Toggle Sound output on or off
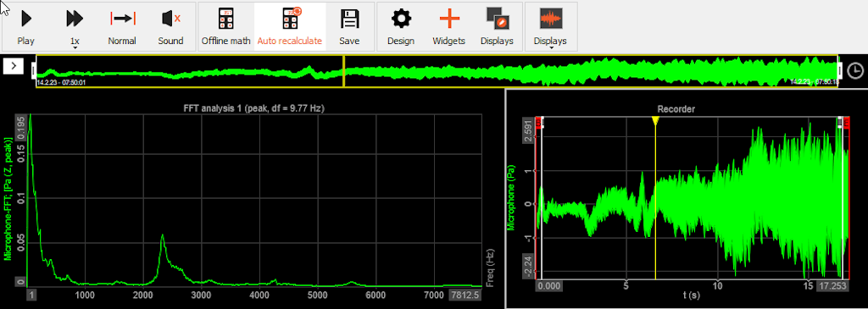Image resolution: width=868 pixels, height=309 pixels. coord(170,26)
